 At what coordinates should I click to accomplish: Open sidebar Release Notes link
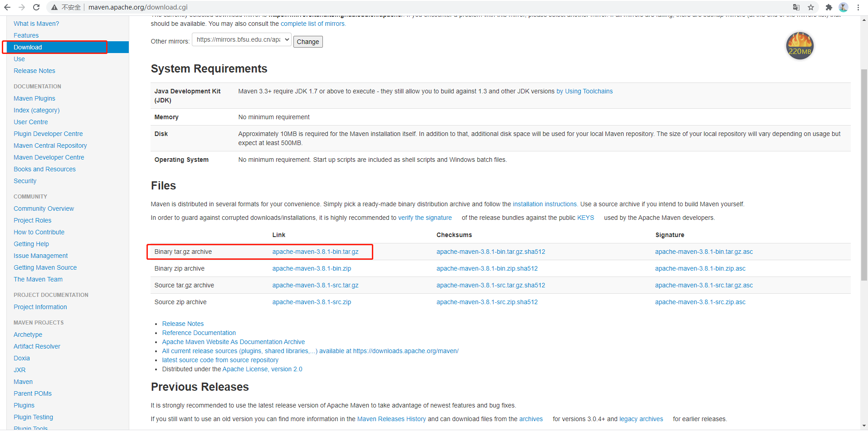click(x=34, y=71)
